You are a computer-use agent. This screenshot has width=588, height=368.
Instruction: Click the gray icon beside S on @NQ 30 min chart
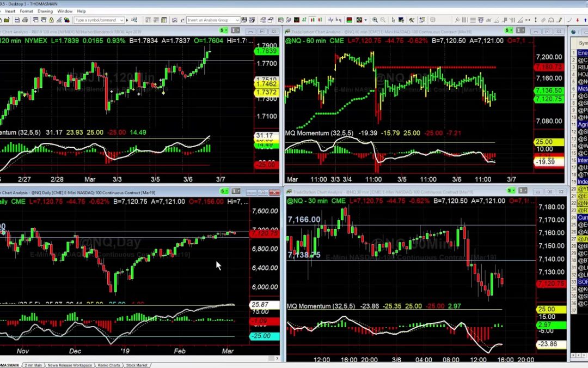(523, 190)
